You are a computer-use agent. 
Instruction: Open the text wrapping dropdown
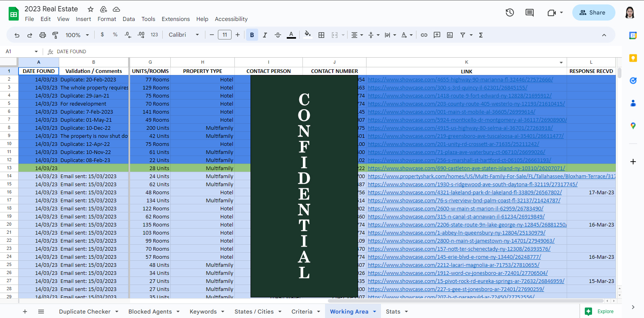pos(390,35)
